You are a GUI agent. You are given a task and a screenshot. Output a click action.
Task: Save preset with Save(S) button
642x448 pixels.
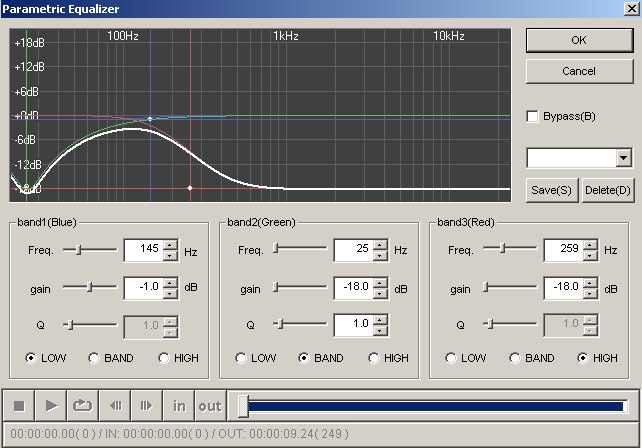552,190
